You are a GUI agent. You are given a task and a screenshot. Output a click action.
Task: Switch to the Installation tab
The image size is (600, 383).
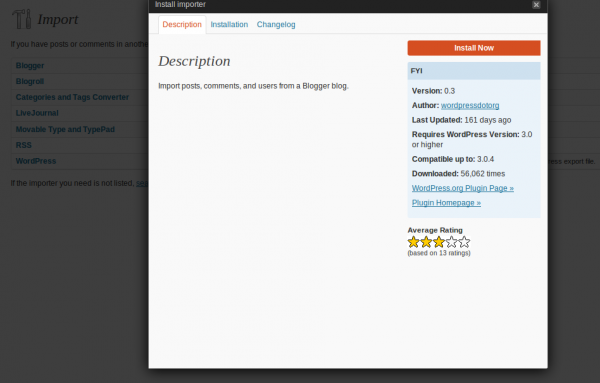[x=229, y=24]
